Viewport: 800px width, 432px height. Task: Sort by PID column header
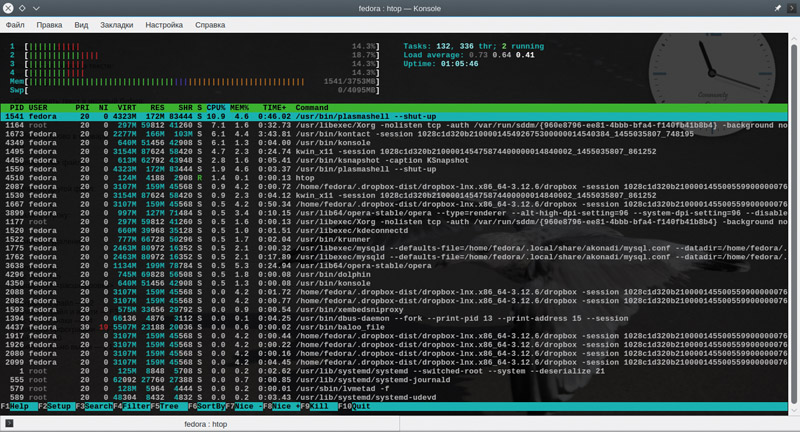(x=17, y=108)
